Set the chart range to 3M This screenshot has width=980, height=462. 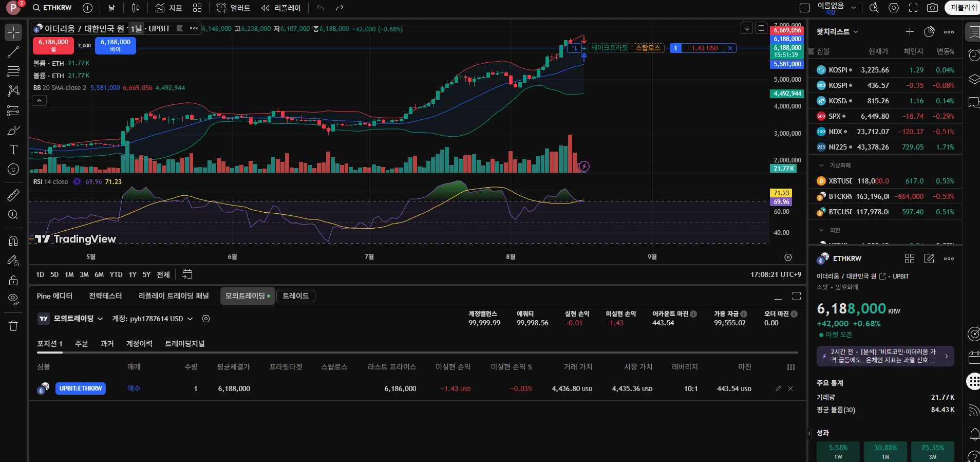[84, 274]
